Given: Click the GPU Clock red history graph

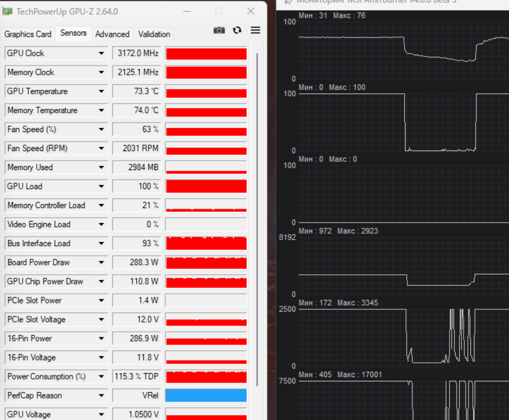Looking at the screenshot, I should (206, 54).
